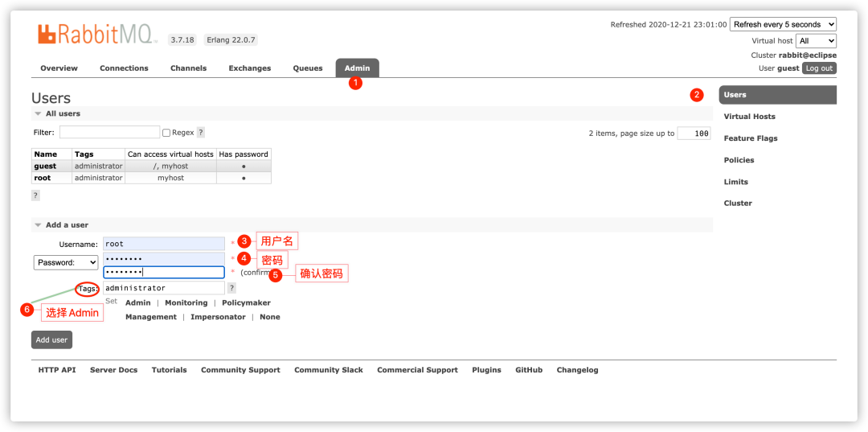
Task: Click the '/, myhost' cell for guest
Action: coord(170,167)
